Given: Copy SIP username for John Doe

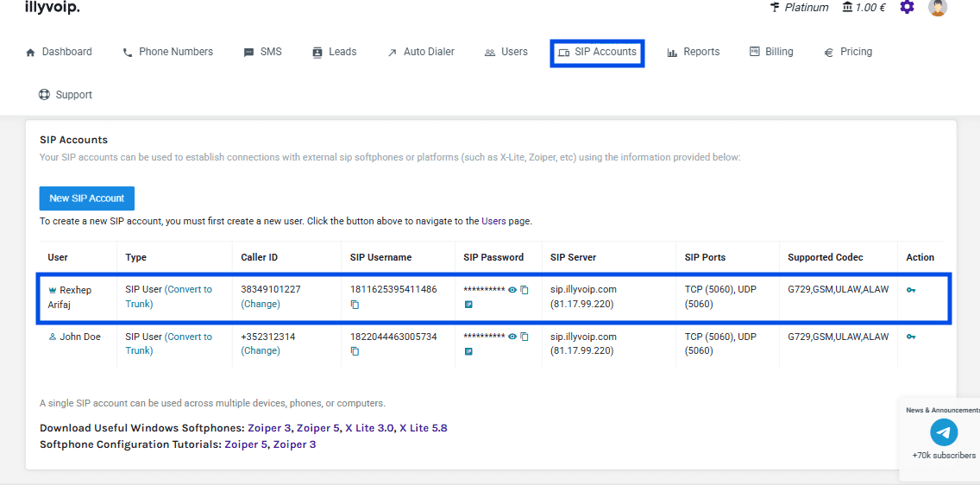Looking at the screenshot, I should click(355, 351).
